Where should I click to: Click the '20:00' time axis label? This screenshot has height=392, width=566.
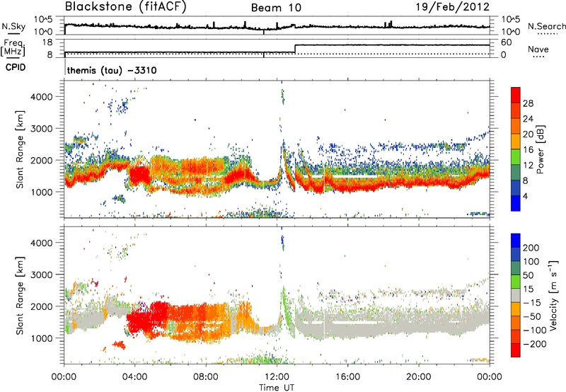(x=419, y=377)
